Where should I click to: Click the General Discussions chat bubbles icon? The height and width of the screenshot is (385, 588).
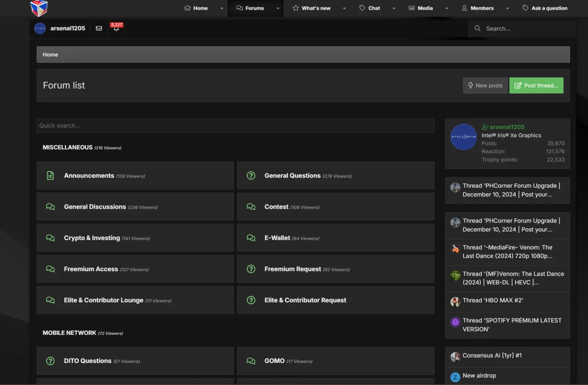pyautogui.click(x=51, y=207)
